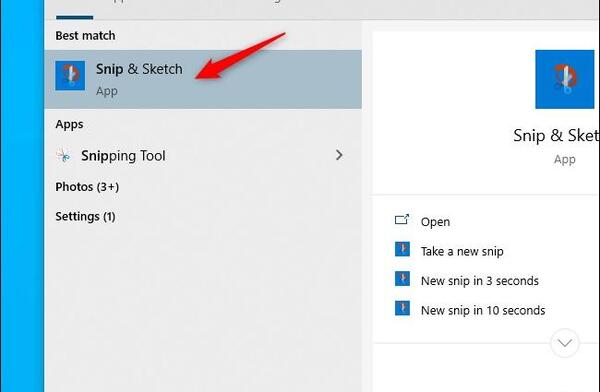This screenshot has height=392, width=600.
Task: Open the Snip & Sketch best match result text
Action: [139, 69]
